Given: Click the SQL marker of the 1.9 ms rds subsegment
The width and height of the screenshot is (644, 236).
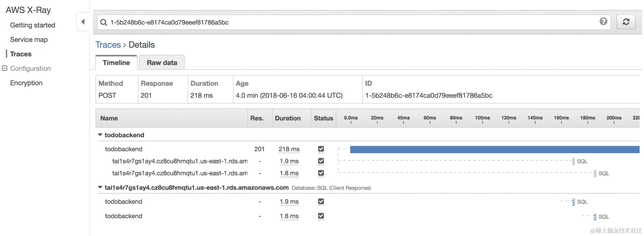Looking at the screenshot, I should pyautogui.click(x=574, y=161).
